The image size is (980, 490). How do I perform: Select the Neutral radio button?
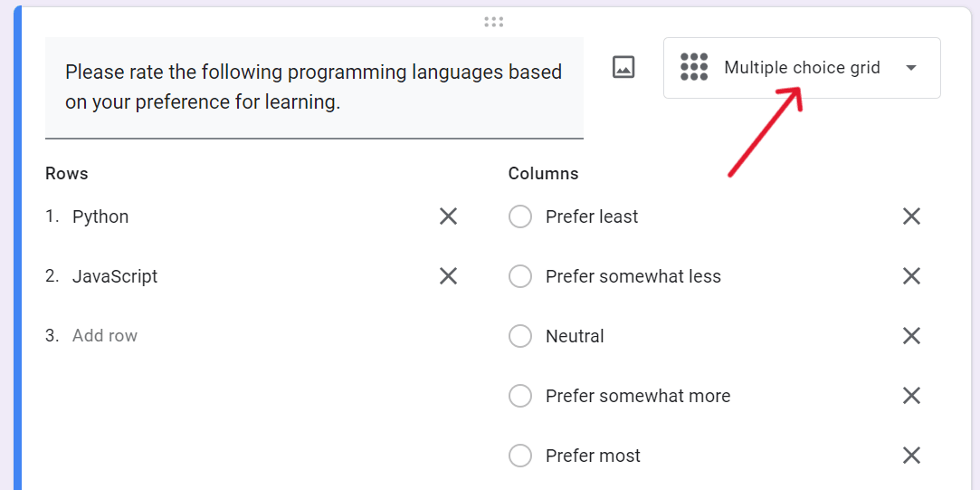pos(520,336)
